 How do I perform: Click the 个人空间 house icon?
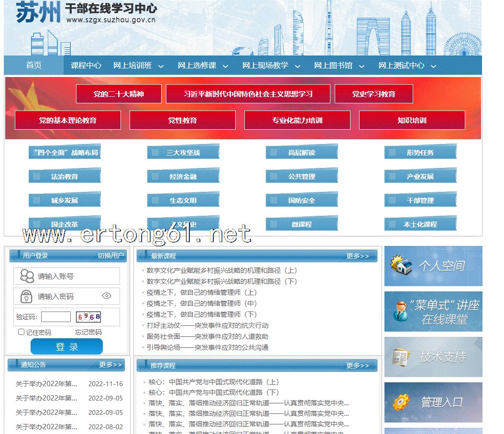click(x=402, y=266)
